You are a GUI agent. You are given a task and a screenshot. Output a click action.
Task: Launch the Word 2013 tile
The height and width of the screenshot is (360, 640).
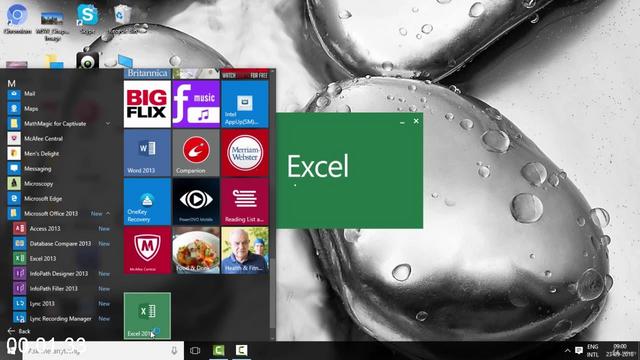click(147, 153)
